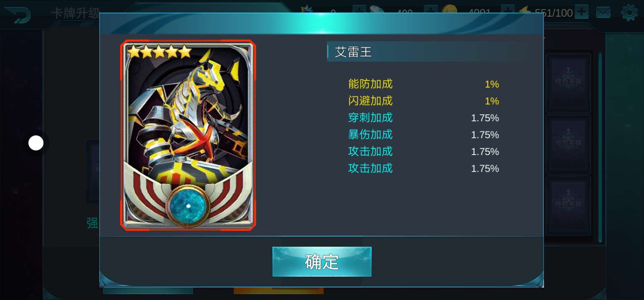Open the mail envelope icon

[603, 12]
